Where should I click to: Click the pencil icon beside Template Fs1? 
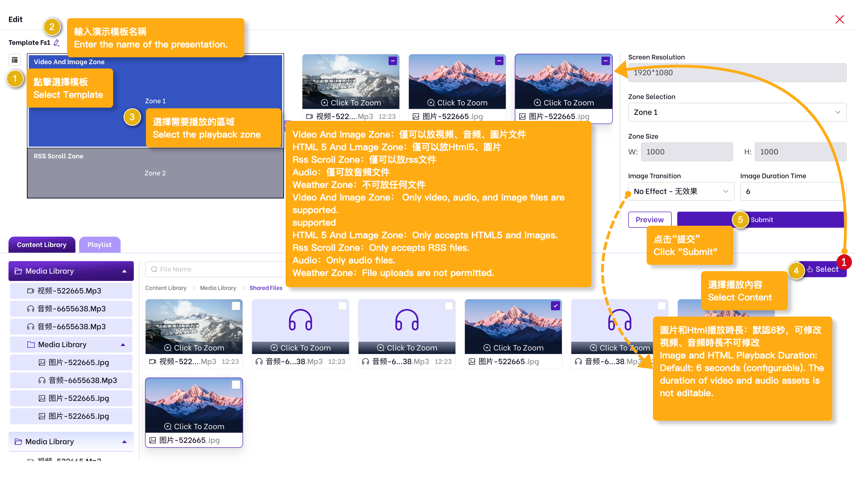[x=57, y=43]
